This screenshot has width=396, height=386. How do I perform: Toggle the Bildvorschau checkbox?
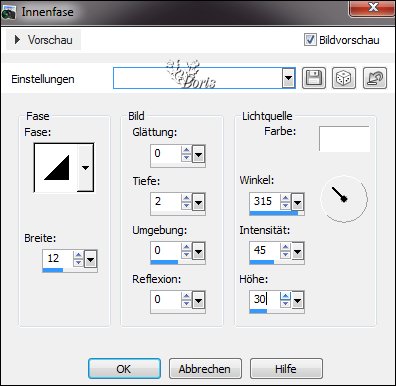pos(310,40)
